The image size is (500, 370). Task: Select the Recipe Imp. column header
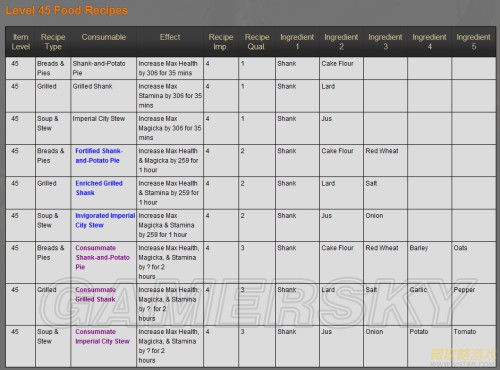[221, 42]
